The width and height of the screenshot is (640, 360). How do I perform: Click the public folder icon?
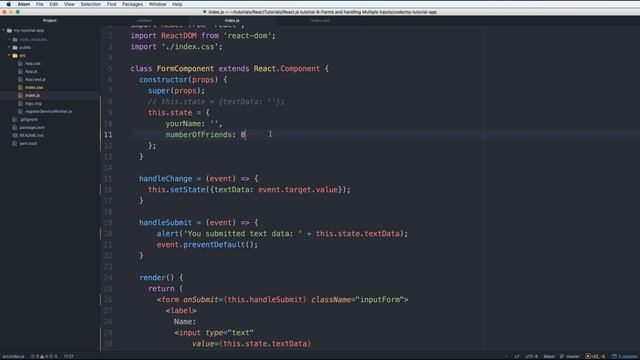pos(15,47)
